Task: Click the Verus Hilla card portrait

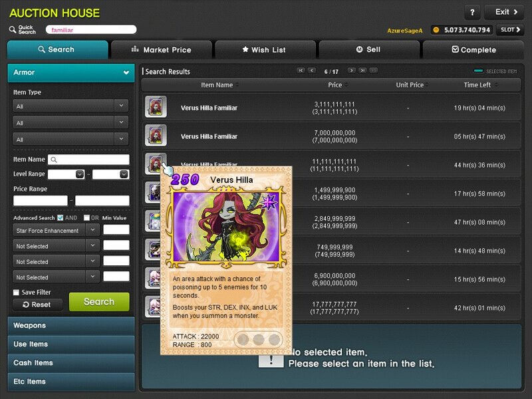Action: 226,226
